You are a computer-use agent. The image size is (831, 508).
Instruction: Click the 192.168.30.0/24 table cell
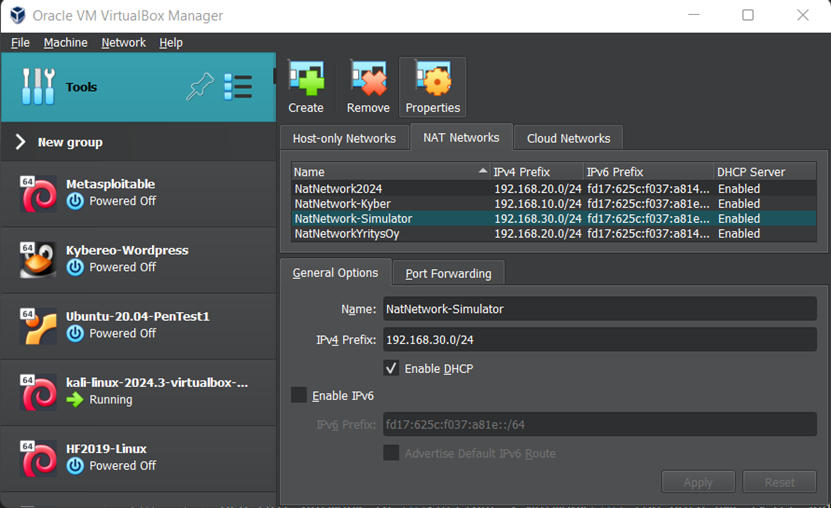pyautogui.click(x=537, y=218)
